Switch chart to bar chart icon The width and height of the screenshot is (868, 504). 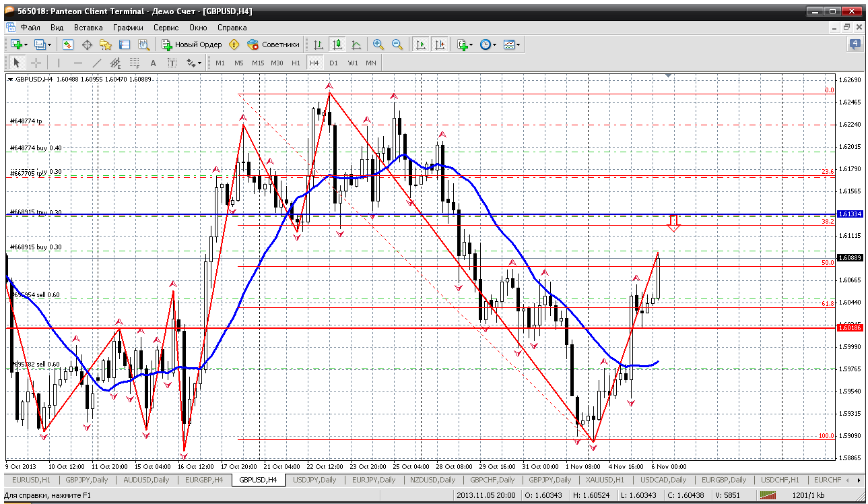[319, 44]
